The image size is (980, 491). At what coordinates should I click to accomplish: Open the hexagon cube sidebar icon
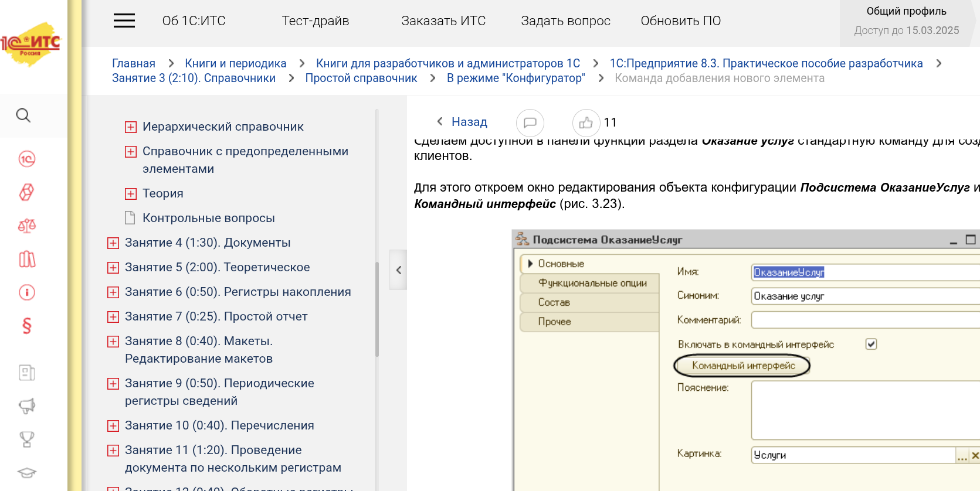pos(27,192)
